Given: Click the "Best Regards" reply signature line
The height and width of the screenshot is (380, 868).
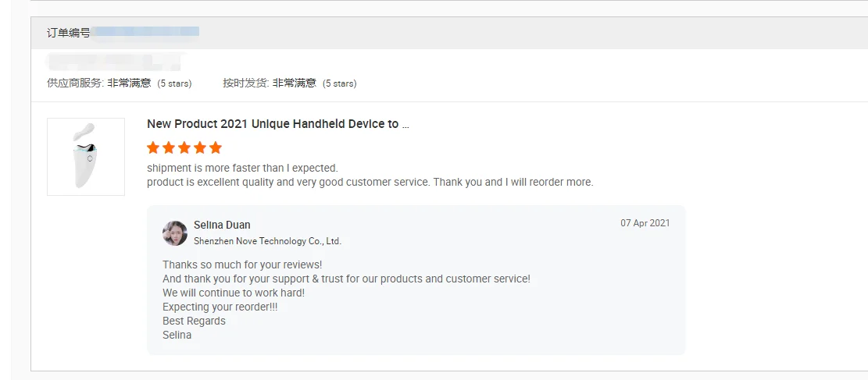Looking at the screenshot, I should tap(194, 321).
